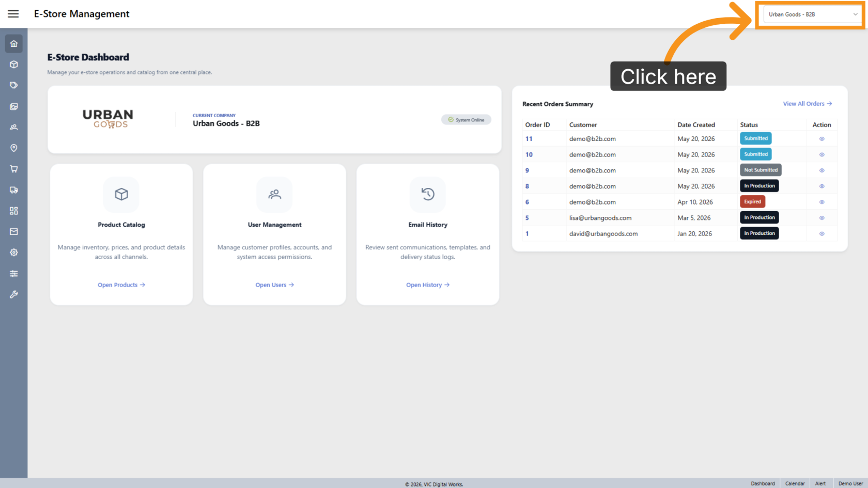View order 9 with eye icon
Image resolution: width=868 pixels, height=488 pixels.
click(822, 170)
